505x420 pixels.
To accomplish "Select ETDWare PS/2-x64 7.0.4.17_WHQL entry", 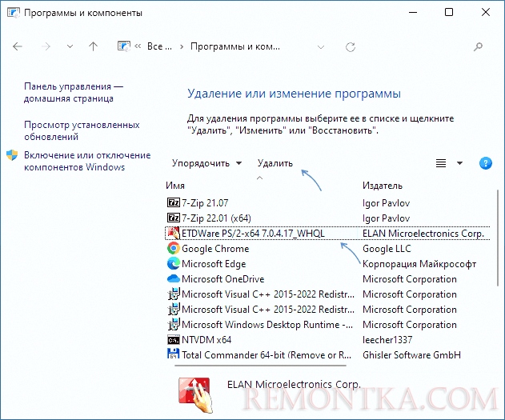I will tap(253, 234).
